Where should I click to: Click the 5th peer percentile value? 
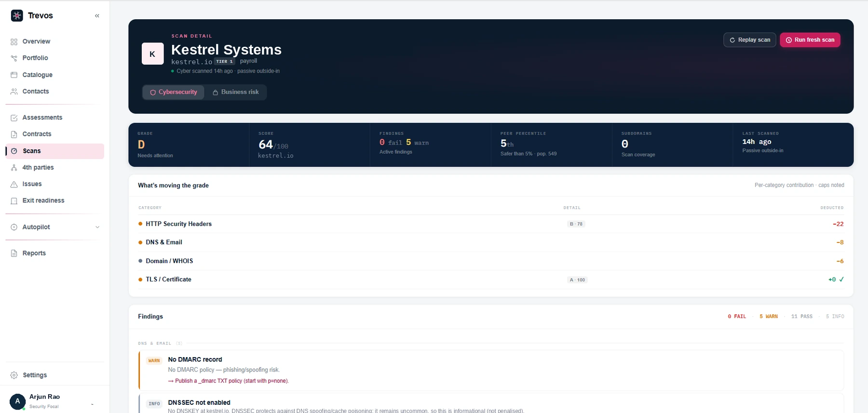tap(507, 144)
